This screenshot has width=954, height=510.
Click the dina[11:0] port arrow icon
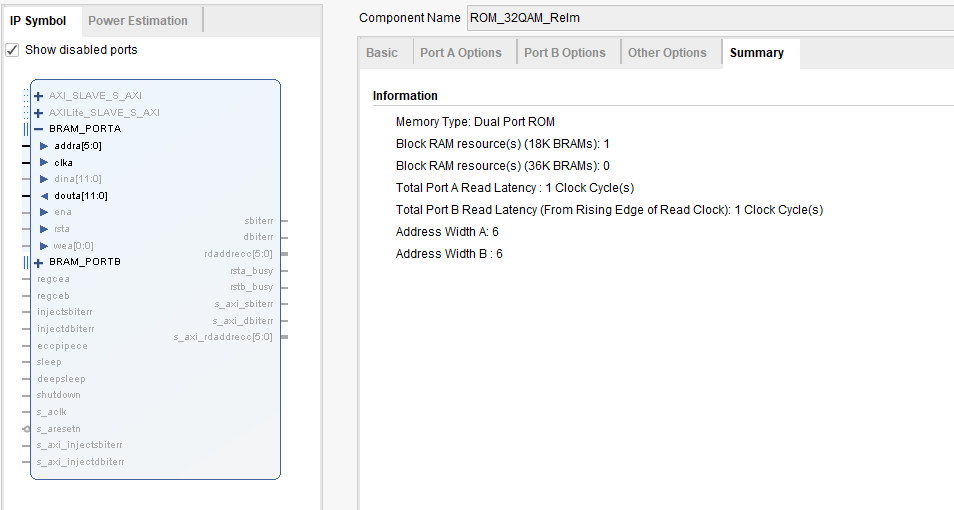44,179
